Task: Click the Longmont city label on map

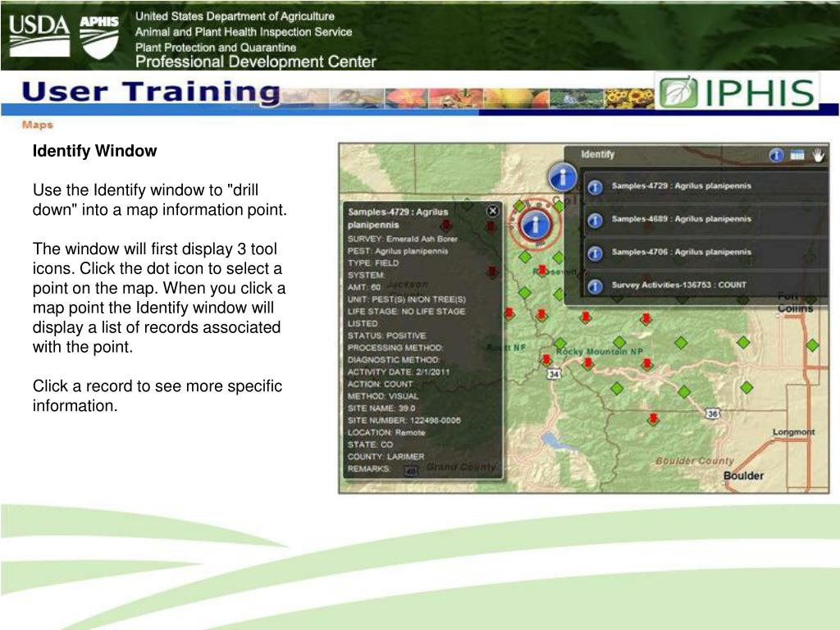Action: click(x=793, y=431)
